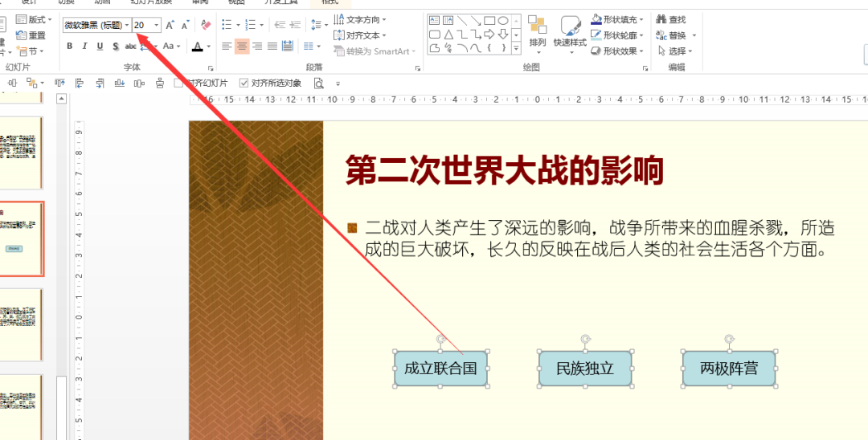868x440 pixels.
Task: Click the orange-bordered selected slide thumbnail
Action: (x=22, y=238)
